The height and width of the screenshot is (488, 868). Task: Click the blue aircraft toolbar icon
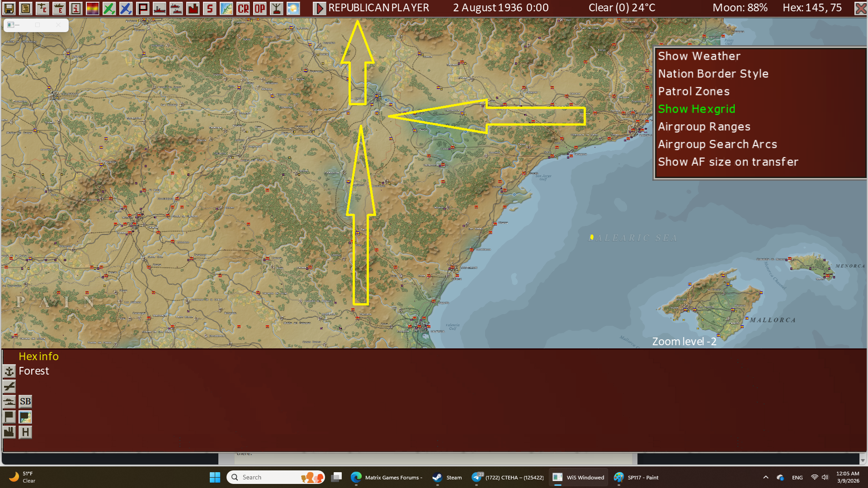click(126, 8)
